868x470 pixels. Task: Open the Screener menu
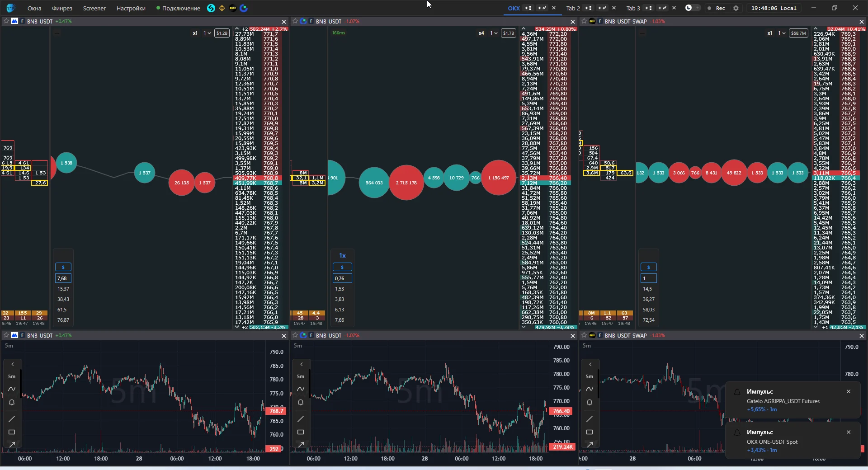94,8
